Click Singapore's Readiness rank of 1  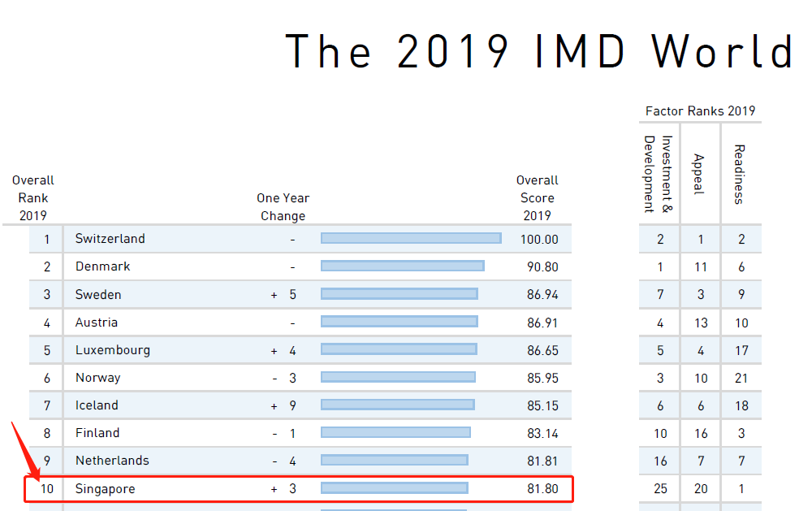pyautogui.click(x=741, y=489)
